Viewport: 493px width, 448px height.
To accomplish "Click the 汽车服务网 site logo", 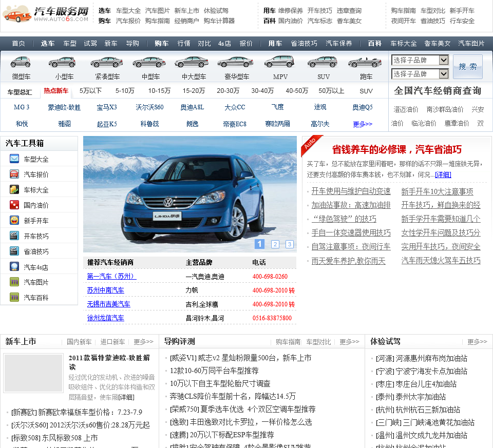I will point(46,14).
